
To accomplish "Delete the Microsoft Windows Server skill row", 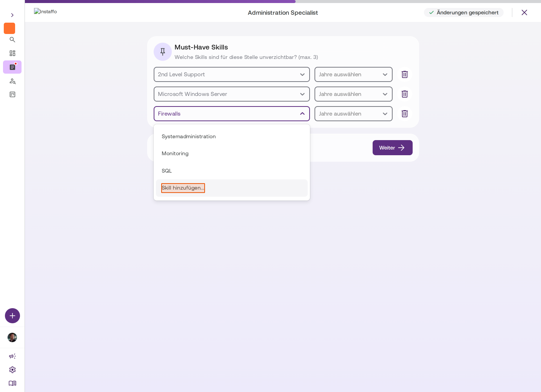I will click(405, 94).
